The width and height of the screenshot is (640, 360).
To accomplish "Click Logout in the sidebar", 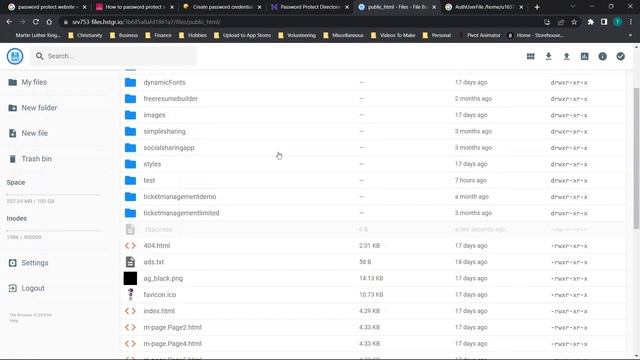I will (27, 288).
